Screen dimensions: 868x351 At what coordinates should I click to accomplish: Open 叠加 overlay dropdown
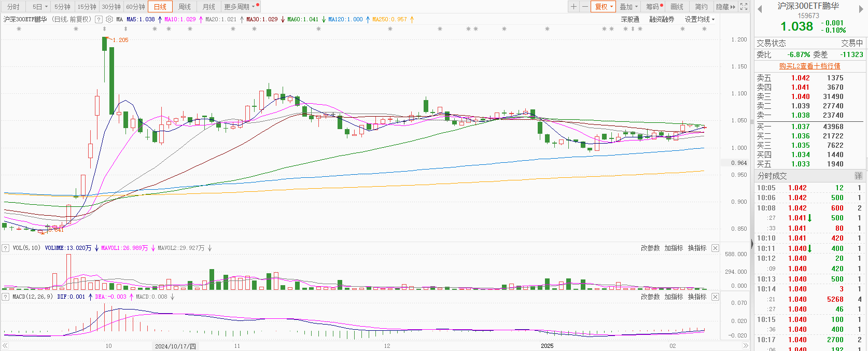[x=629, y=7]
